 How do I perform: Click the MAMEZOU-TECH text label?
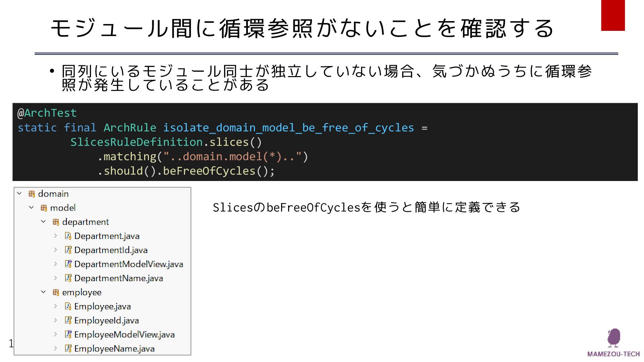[x=613, y=354]
